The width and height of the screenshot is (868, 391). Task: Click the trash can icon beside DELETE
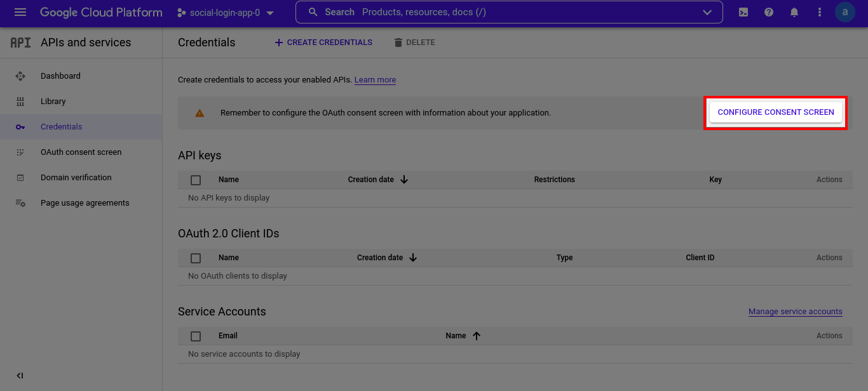click(x=398, y=43)
